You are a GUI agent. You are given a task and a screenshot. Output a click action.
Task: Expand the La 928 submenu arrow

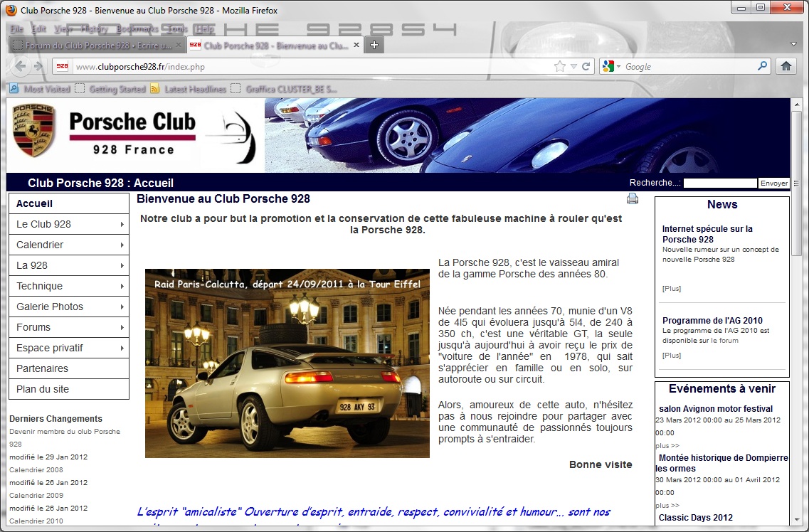coord(122,265)
